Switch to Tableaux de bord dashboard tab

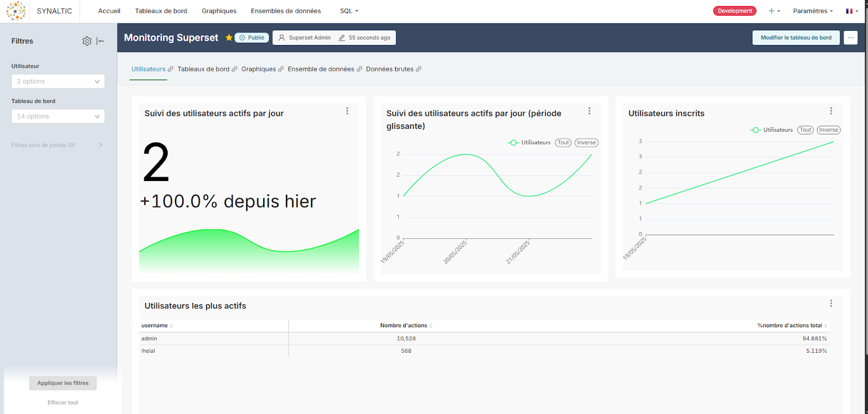(203, 69)
